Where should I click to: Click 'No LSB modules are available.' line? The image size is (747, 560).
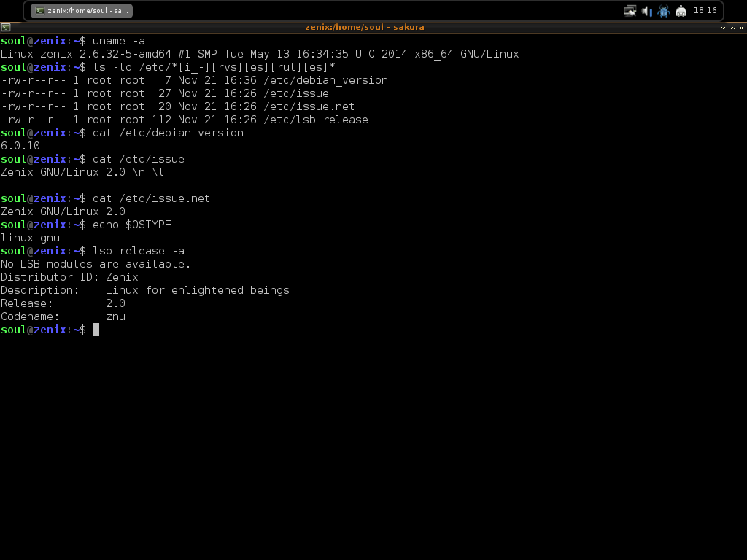click(x=96, y=264)
